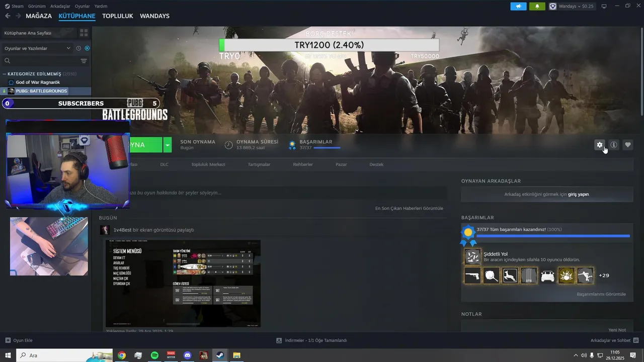Click the 100% achievements progress bar

(553, 236)
